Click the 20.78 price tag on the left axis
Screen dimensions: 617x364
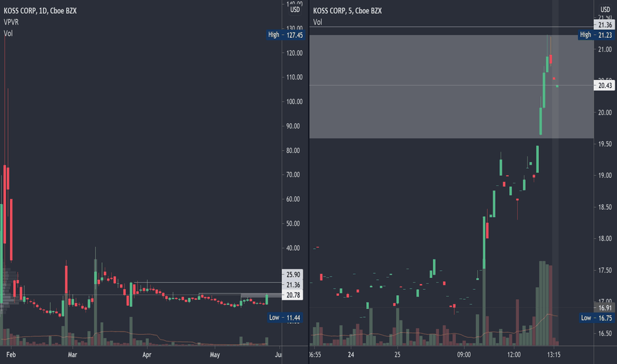293,295
